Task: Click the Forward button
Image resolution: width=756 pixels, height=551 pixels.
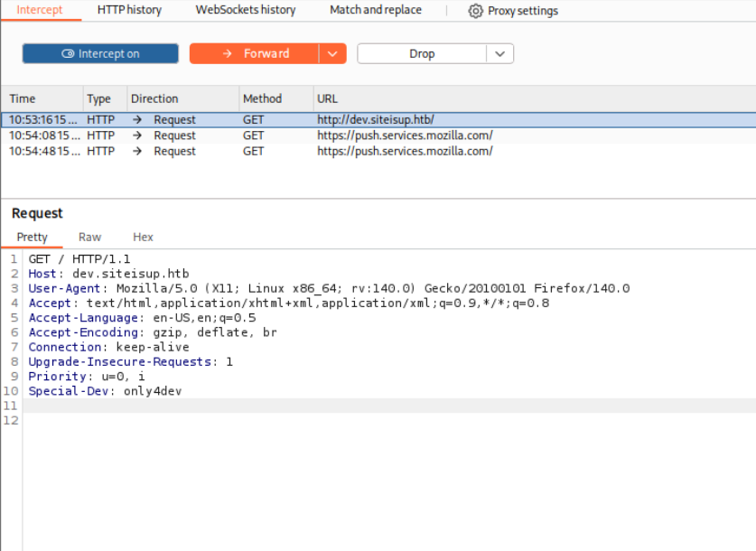Action: coord(255,54)
